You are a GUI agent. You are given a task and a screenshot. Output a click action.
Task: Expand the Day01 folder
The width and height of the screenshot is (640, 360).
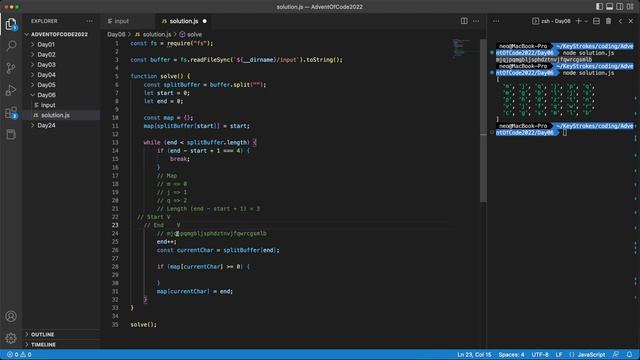61,44
